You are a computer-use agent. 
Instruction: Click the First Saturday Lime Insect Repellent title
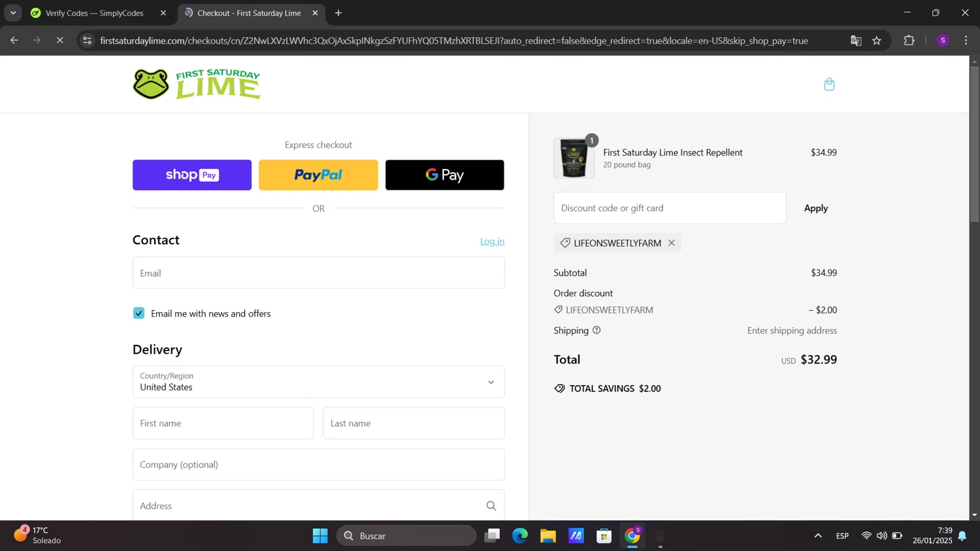tap(673, 152)
